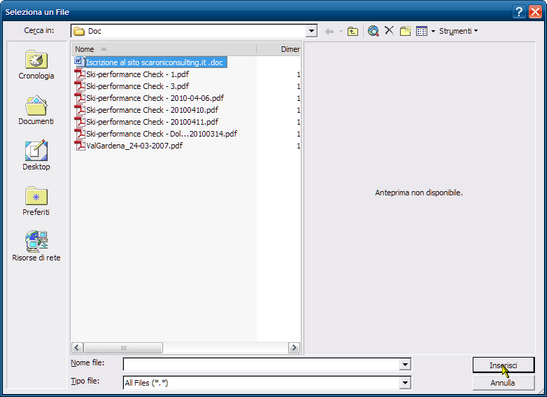Image resolution: width=547 pixels, height=397 pixels.
Task: Click the delete X toolbar icon
Action: (x=389, y=31)
